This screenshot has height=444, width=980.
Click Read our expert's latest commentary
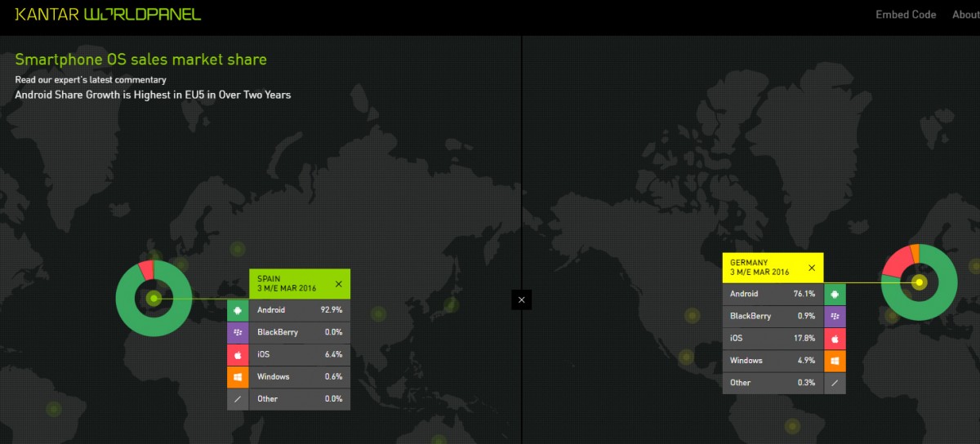pyautogui.click(x=91, y=80)
